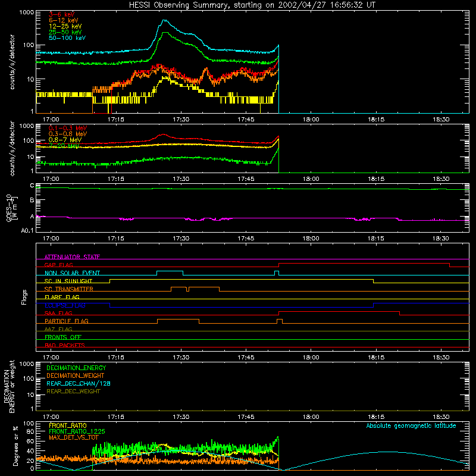This screenshot has width=476, height=476.
Task: Click the Absolute geomagnetic latitude label
Action: point(411,425)
